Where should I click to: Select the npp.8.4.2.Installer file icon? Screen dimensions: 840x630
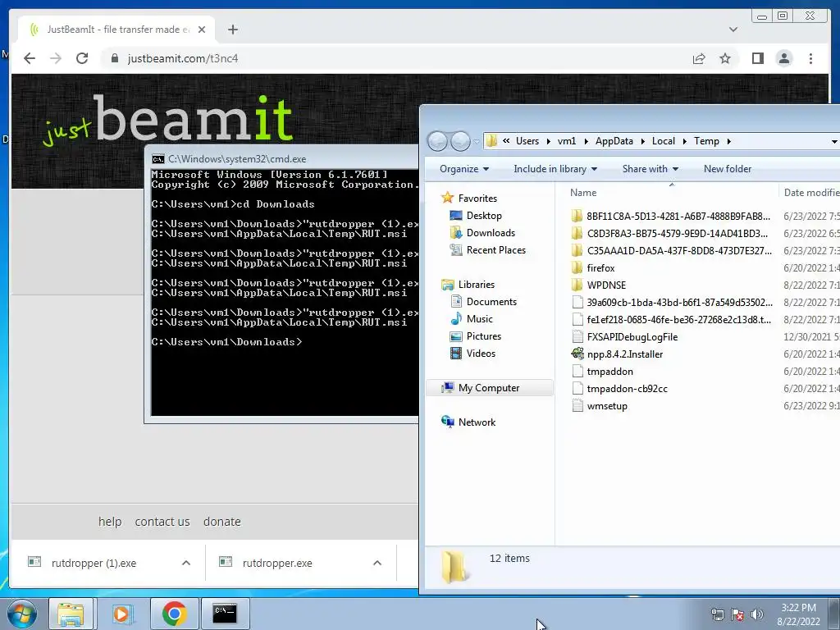click(577, 354)
